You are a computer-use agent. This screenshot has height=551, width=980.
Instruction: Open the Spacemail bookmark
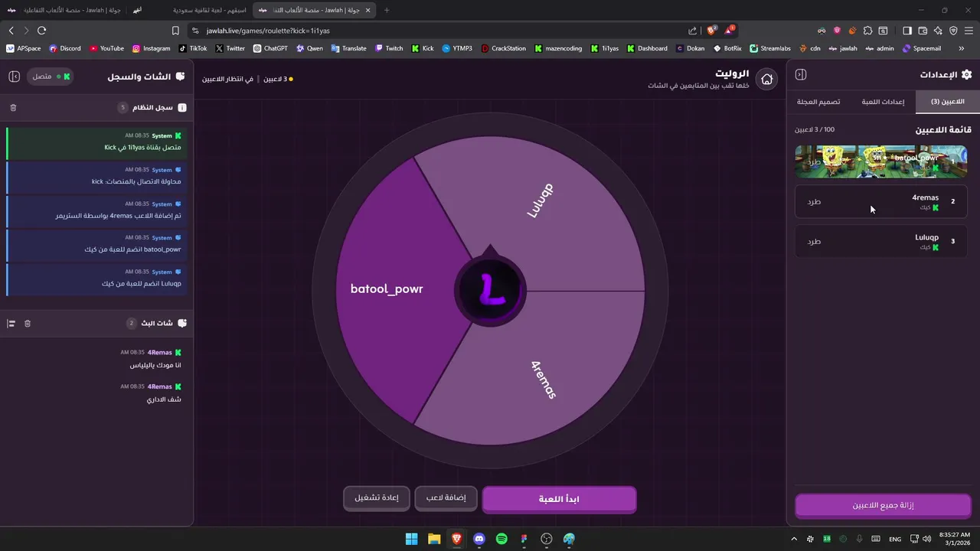(x=921, y=48)
